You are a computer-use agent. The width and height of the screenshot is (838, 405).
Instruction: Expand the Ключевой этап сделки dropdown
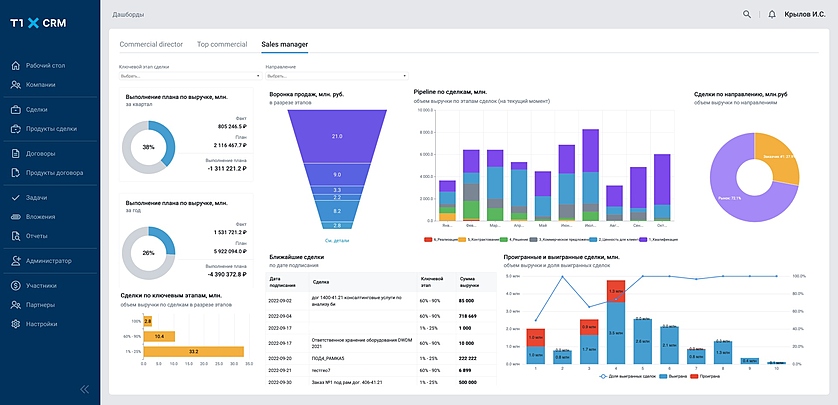pyautogui.click(x=188, y=75)
